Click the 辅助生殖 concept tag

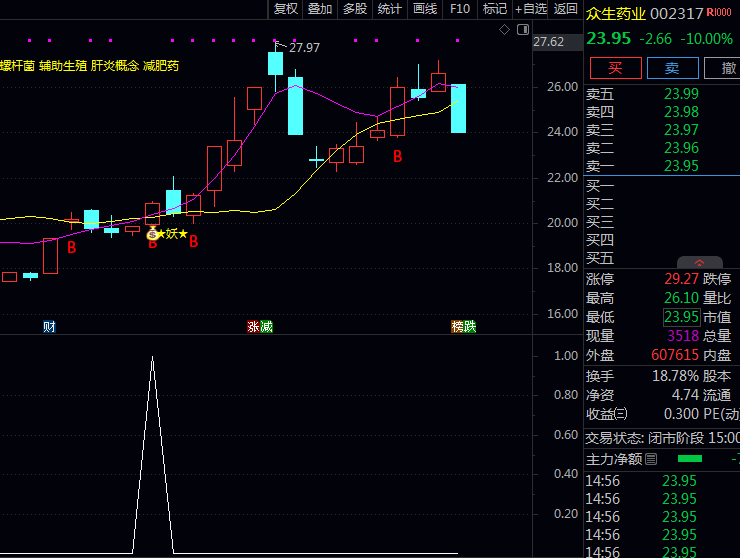click(63, 66)
